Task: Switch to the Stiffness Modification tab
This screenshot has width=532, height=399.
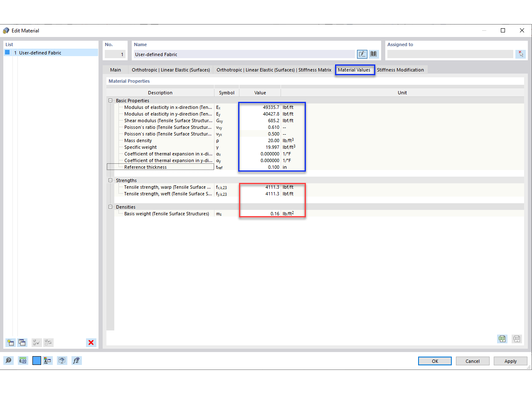Action: pyautogui.click(x=400, y=70)
